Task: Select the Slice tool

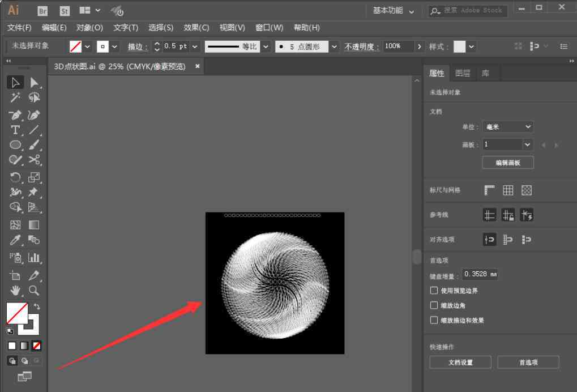Action: click(34, 275)
